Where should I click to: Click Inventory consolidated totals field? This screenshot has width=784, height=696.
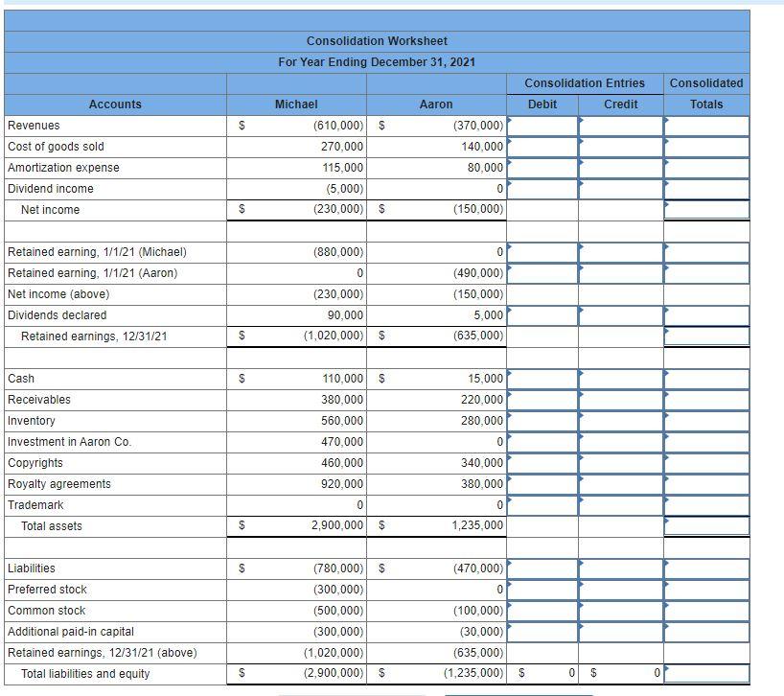point(706,421)
